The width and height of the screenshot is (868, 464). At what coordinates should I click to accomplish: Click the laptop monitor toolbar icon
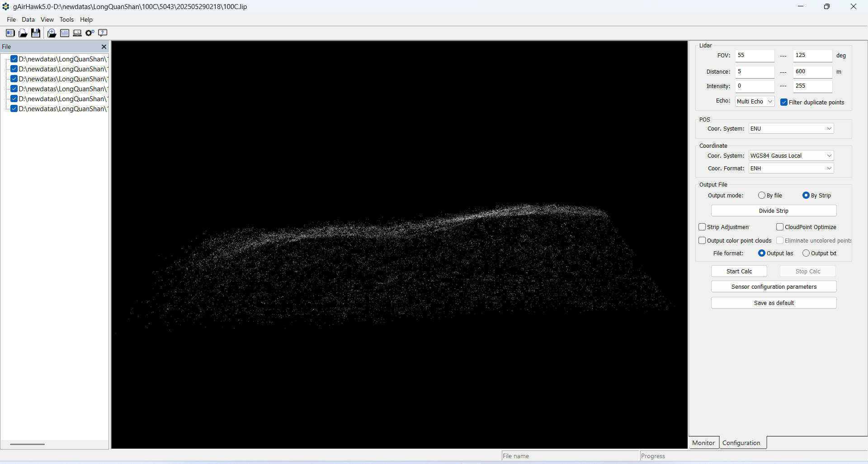(x=77, y=33)
